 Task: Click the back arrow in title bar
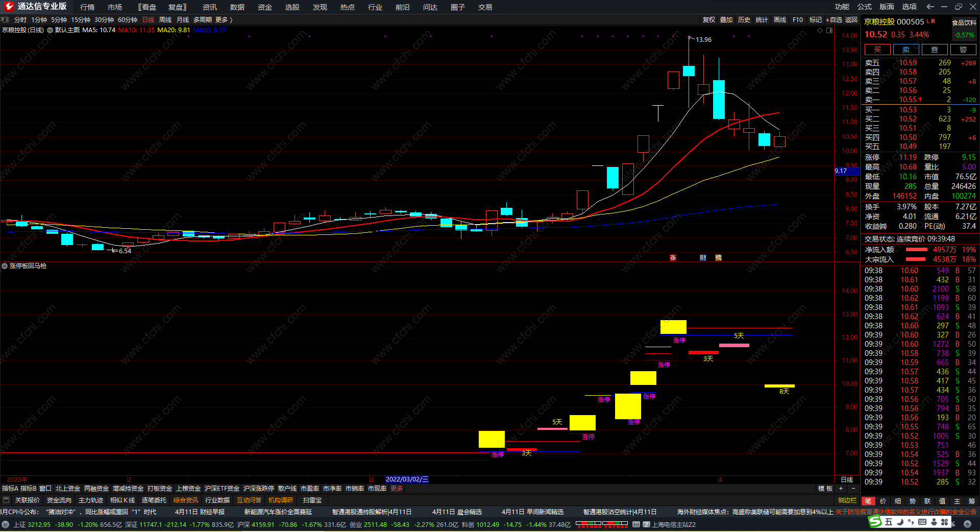930,7
